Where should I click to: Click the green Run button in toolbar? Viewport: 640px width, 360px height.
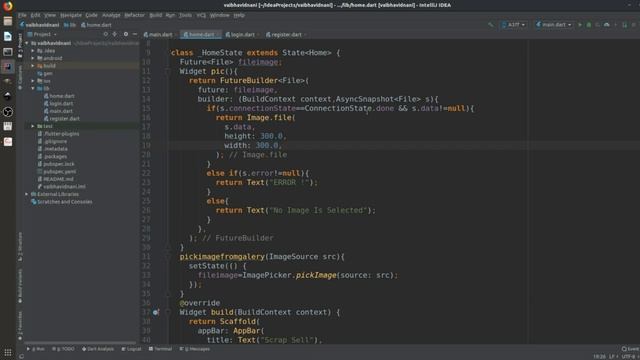click(580, 25)
